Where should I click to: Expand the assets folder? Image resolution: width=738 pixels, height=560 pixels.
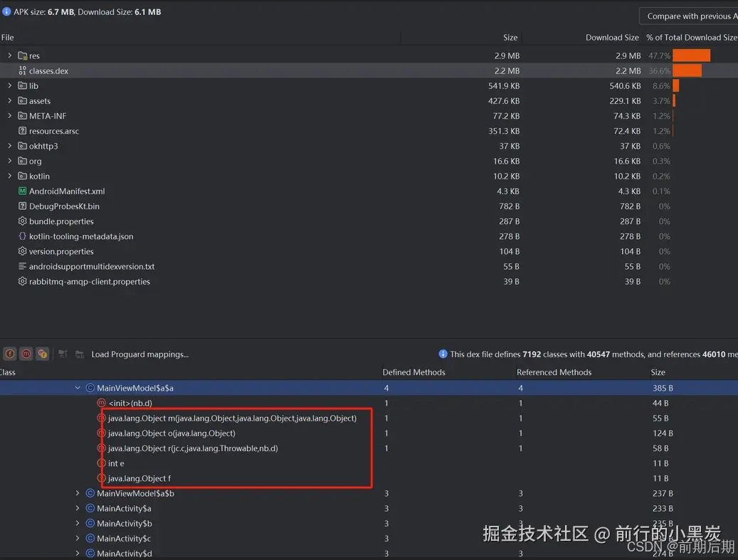(x=9, y=101)
